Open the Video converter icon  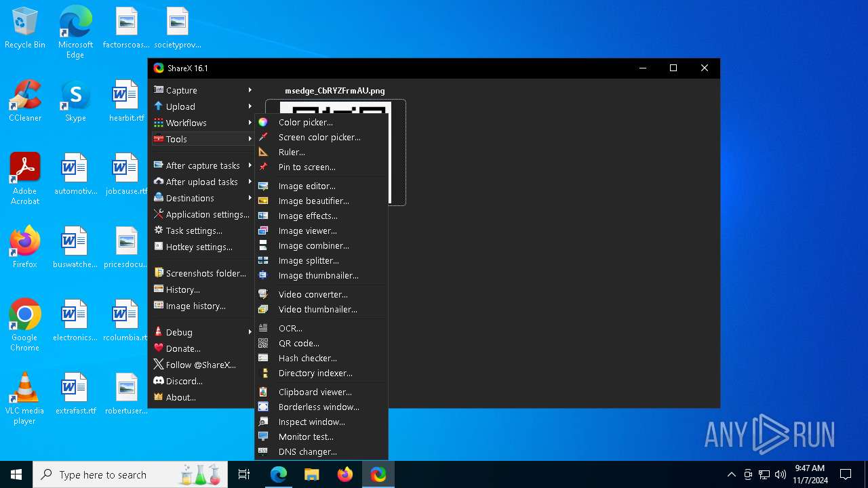263,294
